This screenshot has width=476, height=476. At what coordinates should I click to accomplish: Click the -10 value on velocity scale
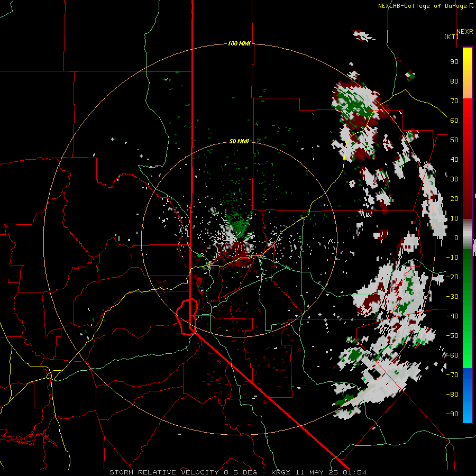pos(452,258)
